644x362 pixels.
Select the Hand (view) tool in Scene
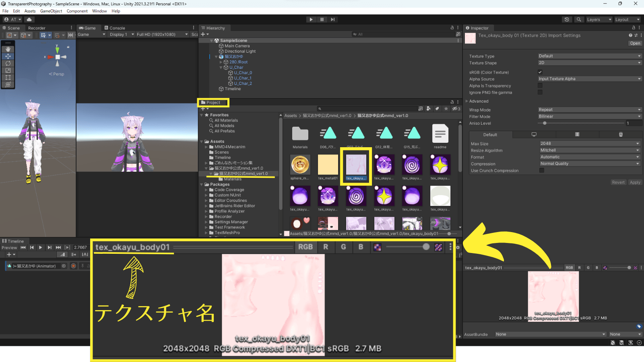tap(8, 49)
